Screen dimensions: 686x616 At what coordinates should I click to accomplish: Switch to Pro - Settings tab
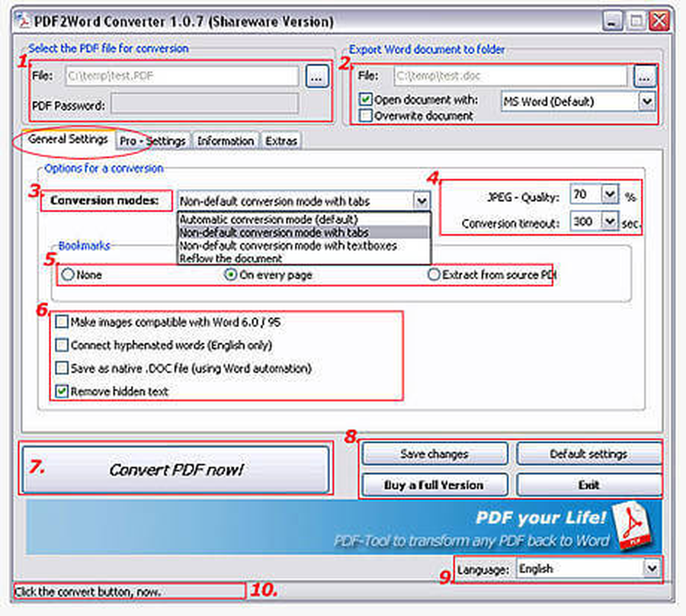pyautogui.click(x=152, y=141)
